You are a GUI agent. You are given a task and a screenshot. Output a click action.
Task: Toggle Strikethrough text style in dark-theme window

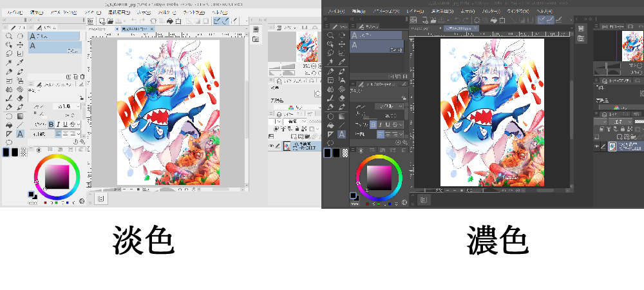click(395, 124)
